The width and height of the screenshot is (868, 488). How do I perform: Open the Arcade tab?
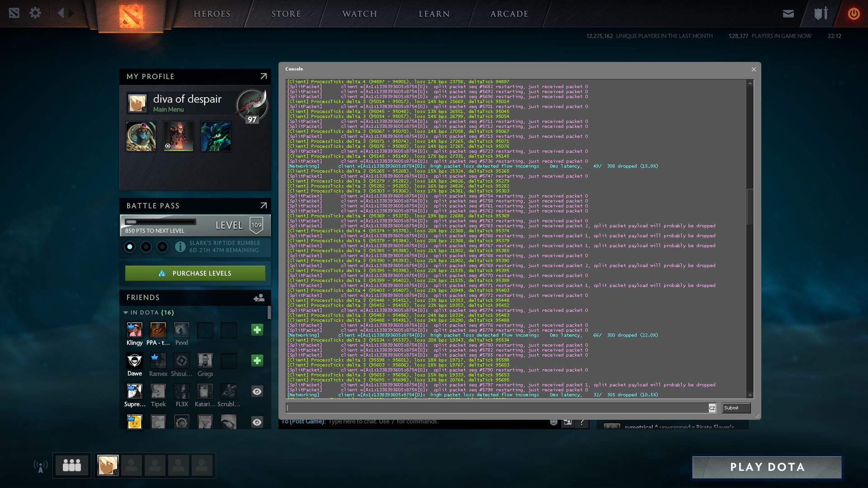[509, 14]
